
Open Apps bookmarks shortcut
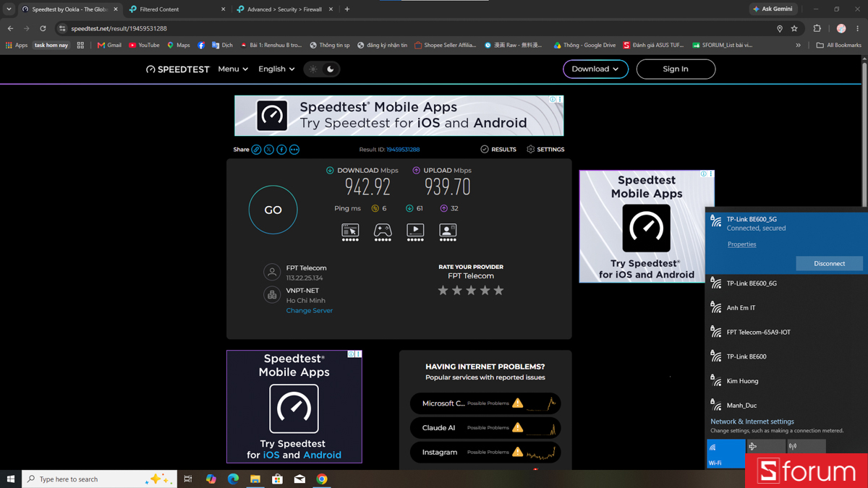pos(17,45)
